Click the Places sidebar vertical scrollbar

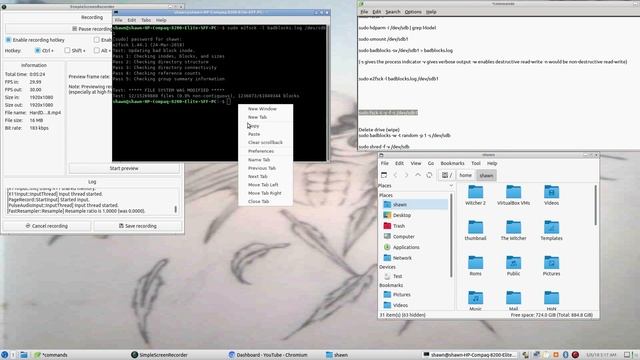(x=451, y=235)
